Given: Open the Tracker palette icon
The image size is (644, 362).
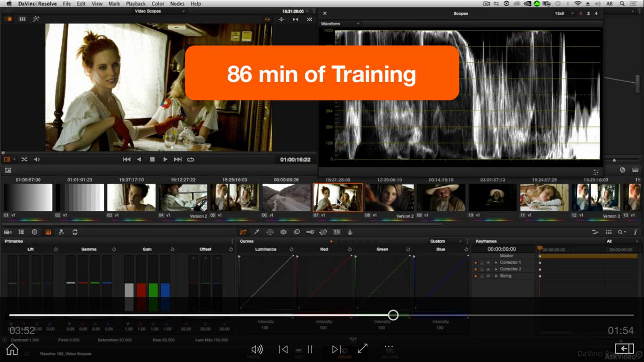Looking at the screenshot, I should 284,232.
